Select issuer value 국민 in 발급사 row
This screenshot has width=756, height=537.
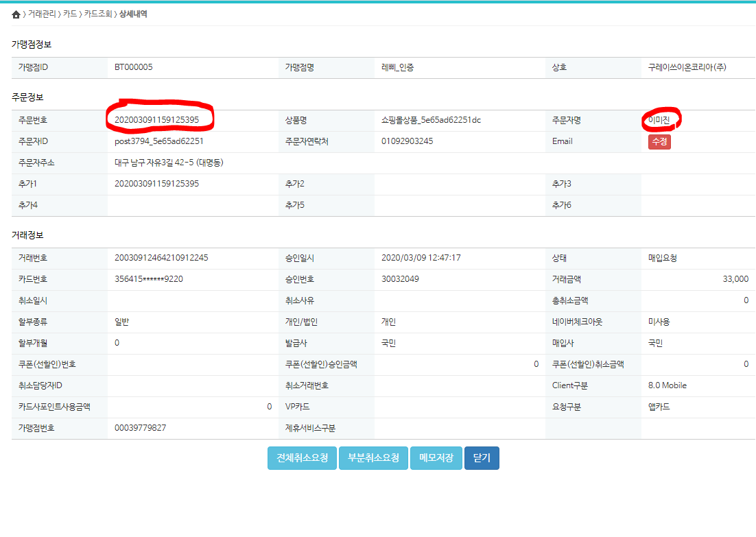pos(388,343)
